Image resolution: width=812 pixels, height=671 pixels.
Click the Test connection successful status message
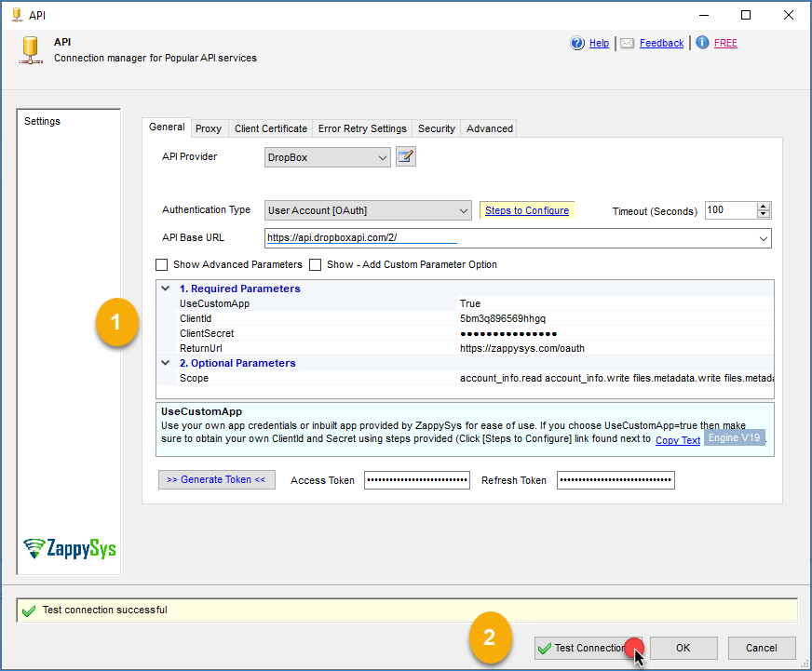coord(104,610)
